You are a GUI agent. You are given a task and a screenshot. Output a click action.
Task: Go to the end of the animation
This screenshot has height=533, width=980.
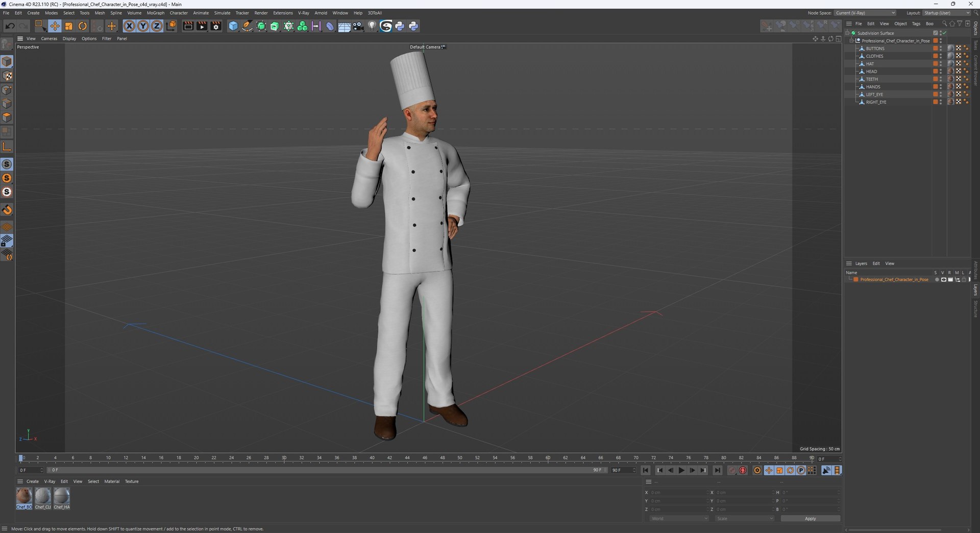coord(718,470)
